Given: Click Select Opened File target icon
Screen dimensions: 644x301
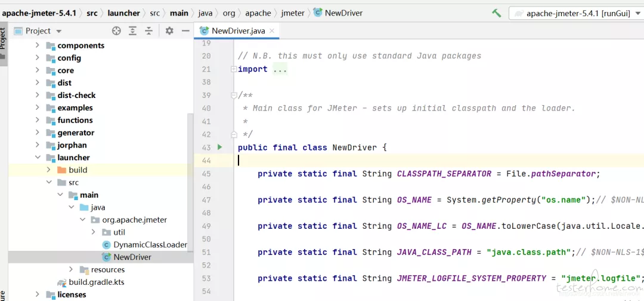Looking at the screenshot, I should pyautogui.click(x=116, y=31).
